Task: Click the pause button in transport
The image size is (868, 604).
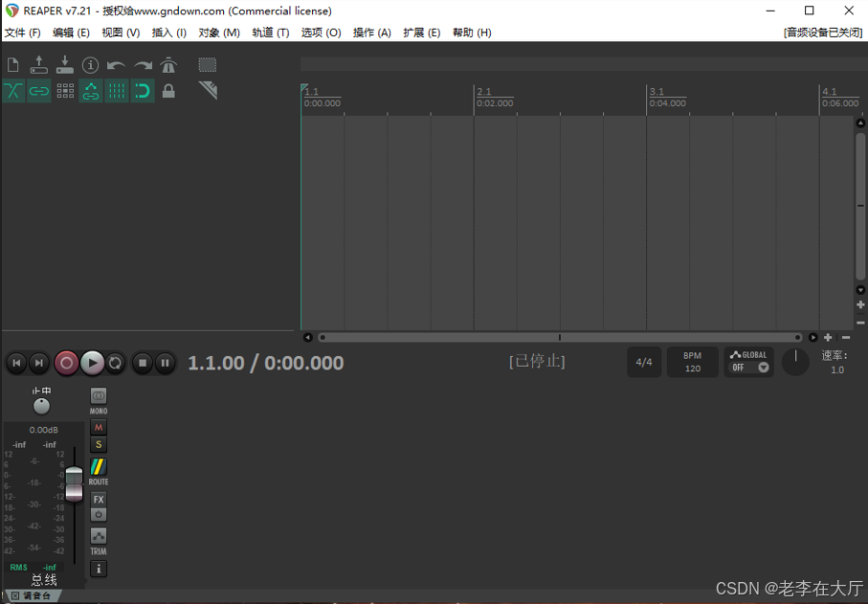Action: [x=165, y=363]
